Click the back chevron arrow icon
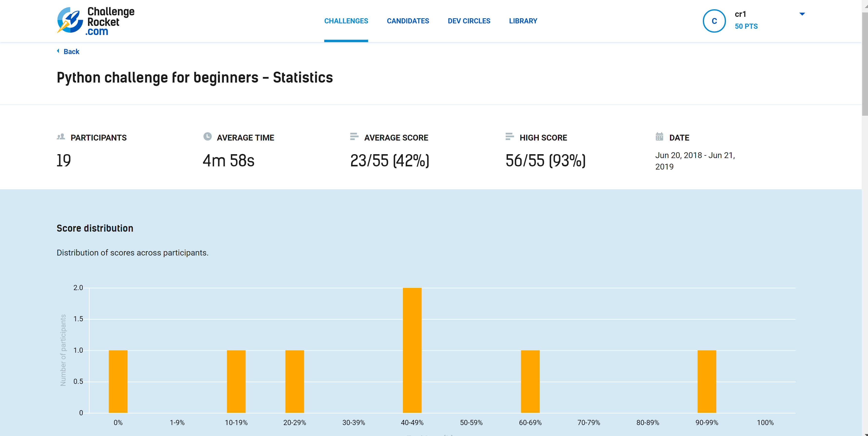 (x=58, y=51)
